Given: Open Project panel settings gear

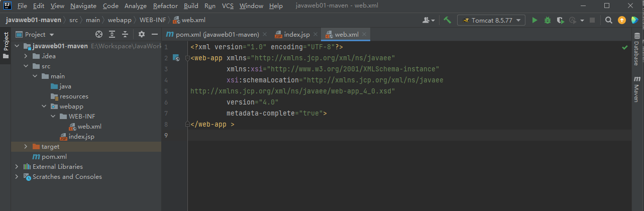Looking at the screenshot, I should pyautogui.click(x=142, y=34).
